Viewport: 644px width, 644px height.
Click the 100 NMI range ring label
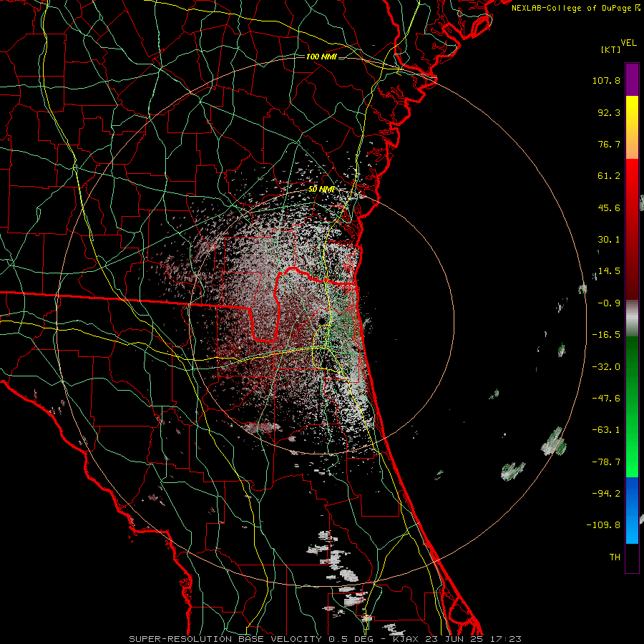(x=321, y=57)
